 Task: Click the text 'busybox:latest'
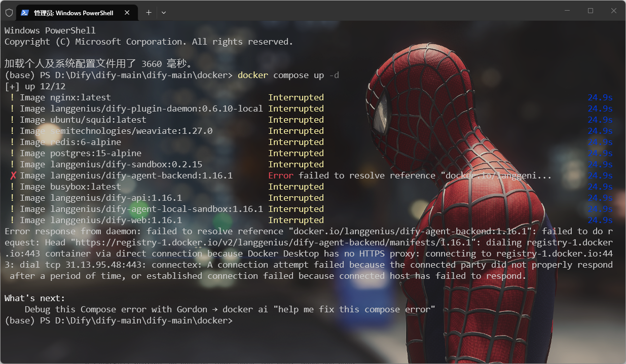click(x=86, y=187)
